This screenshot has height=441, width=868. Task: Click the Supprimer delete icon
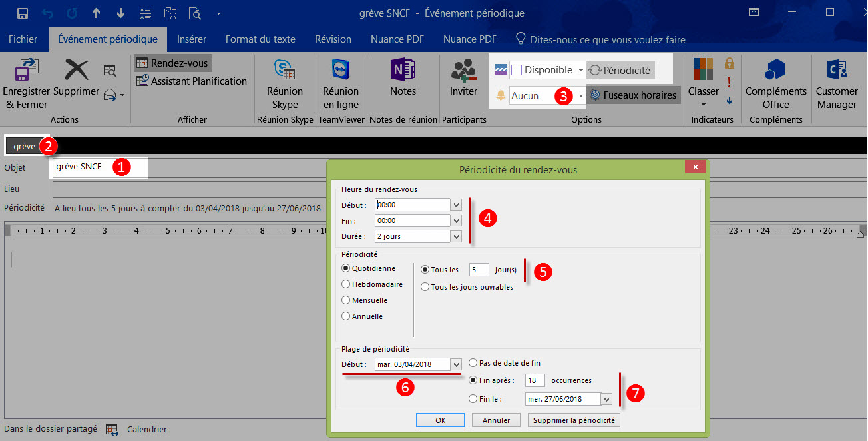pos(76,71)
